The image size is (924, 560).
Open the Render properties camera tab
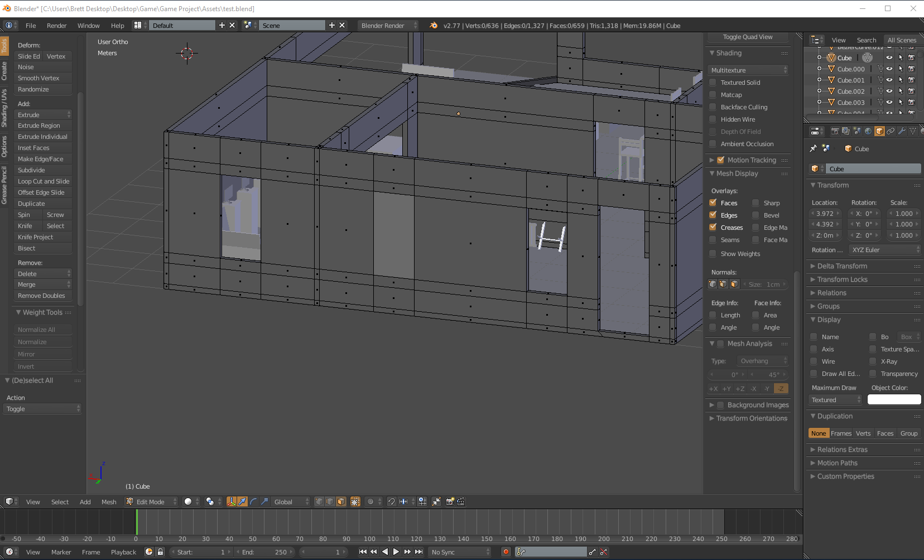(x=835, y=131)
